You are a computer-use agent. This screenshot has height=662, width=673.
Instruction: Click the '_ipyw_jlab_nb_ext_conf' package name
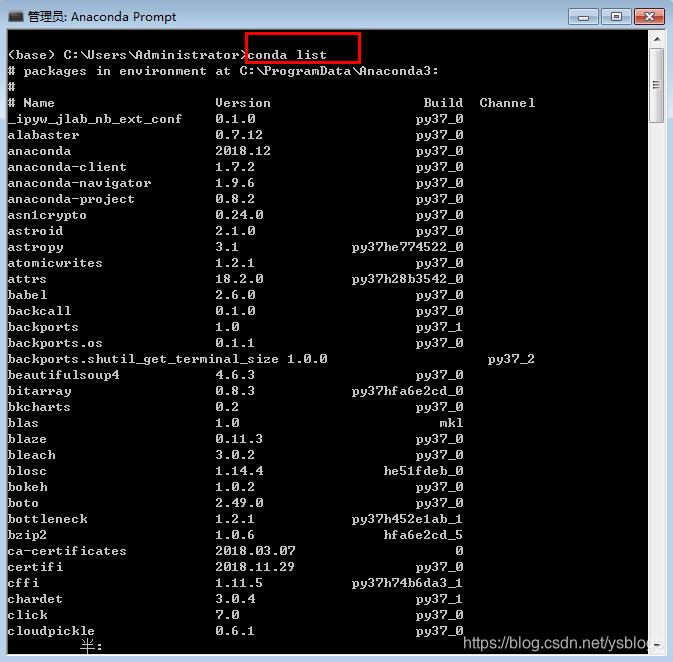95,119
